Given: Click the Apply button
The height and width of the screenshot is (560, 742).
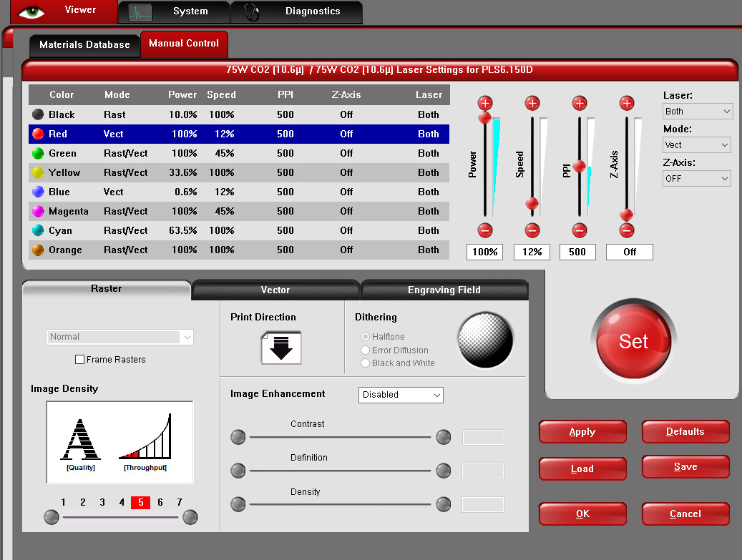Looking at the screenshot, I should [x=582, y=431].
